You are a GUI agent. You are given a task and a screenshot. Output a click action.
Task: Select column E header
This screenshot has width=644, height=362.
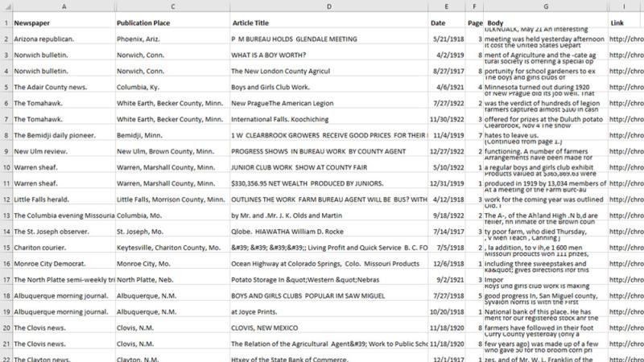pos(447,6)
